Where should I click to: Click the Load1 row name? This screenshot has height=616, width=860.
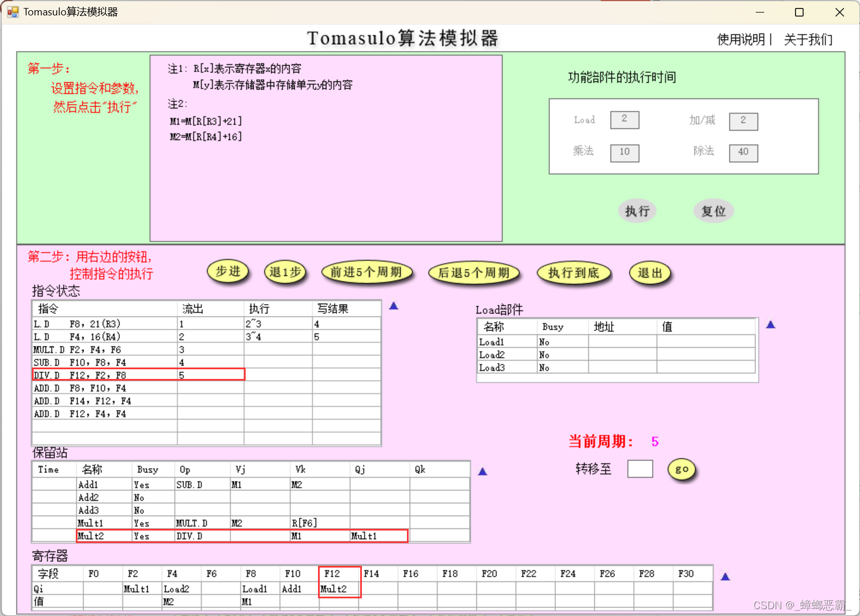pos(491,342)
